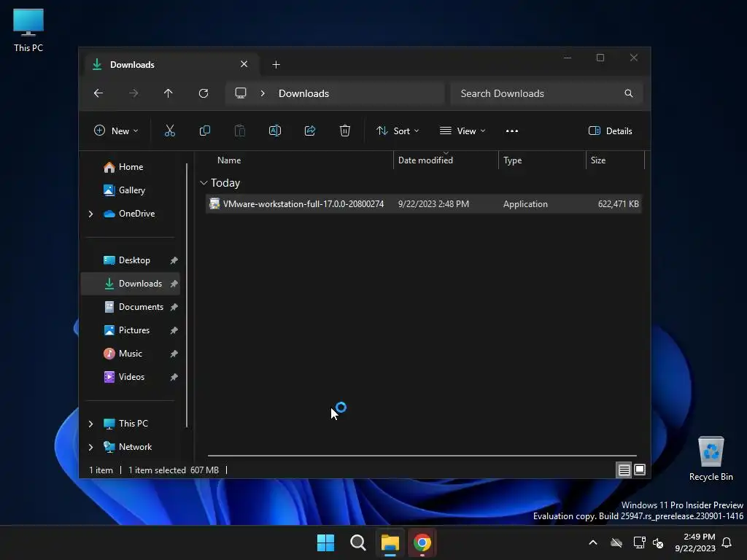Click chevron after PC in address bar
The height and width of the screenshot is (560, 747).
[263, 93]
